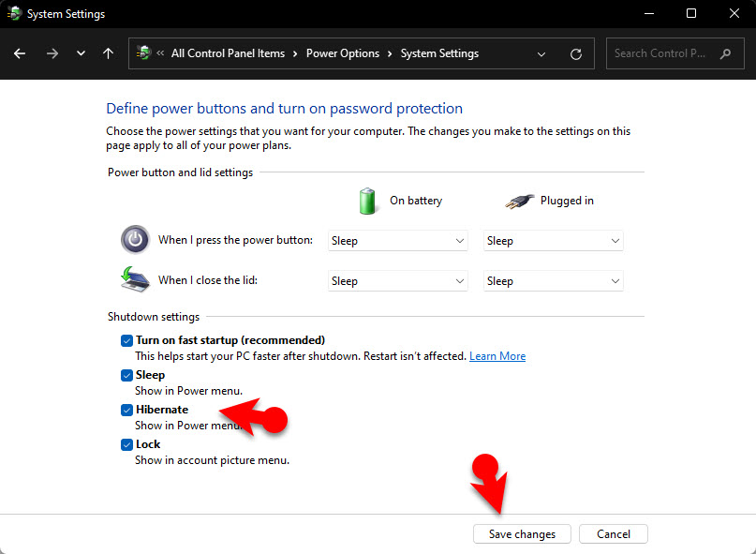This screenshot has height=554, width=756.
Task: Click the title bar System Settings icon
Action: [x=14, y=13]
